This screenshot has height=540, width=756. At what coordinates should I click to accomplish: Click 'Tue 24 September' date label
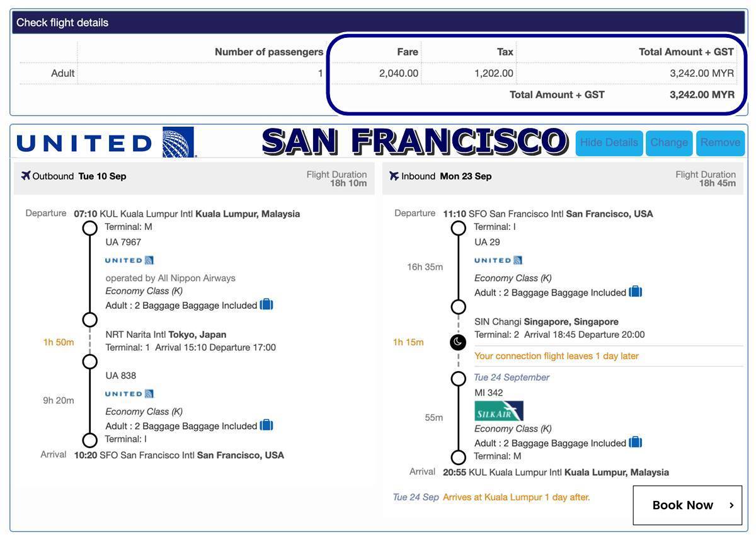pos(512,377)
